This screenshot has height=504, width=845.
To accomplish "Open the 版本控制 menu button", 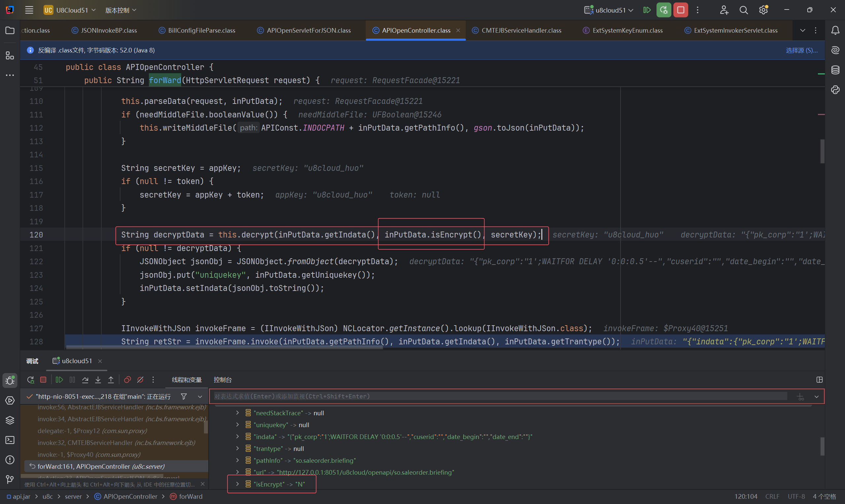I will tap(120, 10).
